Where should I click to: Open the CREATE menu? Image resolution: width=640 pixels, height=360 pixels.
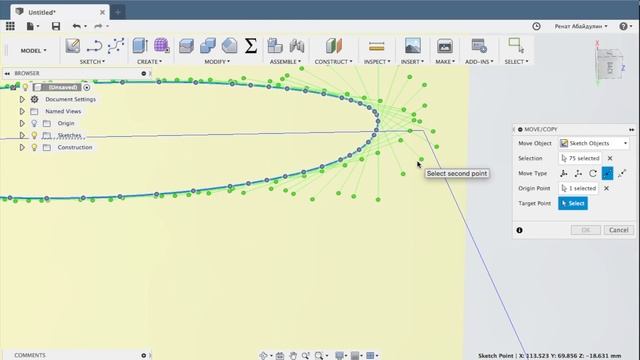pyautogui.click(x=149, y=62)
